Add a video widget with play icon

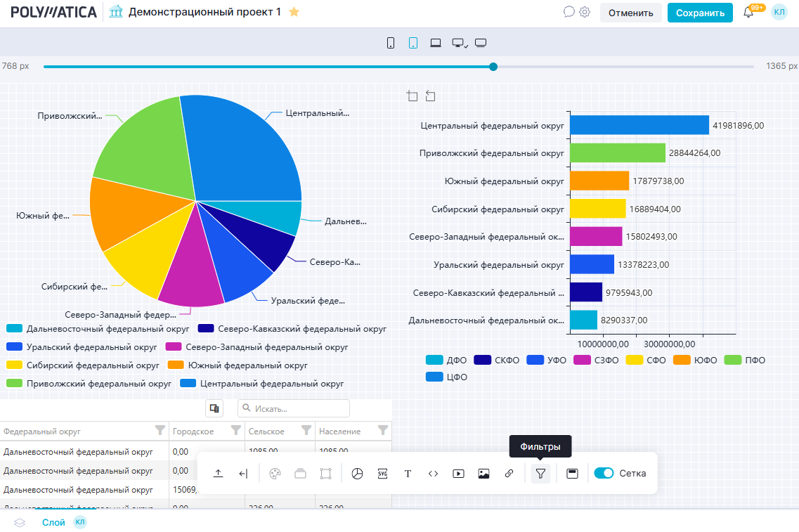pos(458,474)
